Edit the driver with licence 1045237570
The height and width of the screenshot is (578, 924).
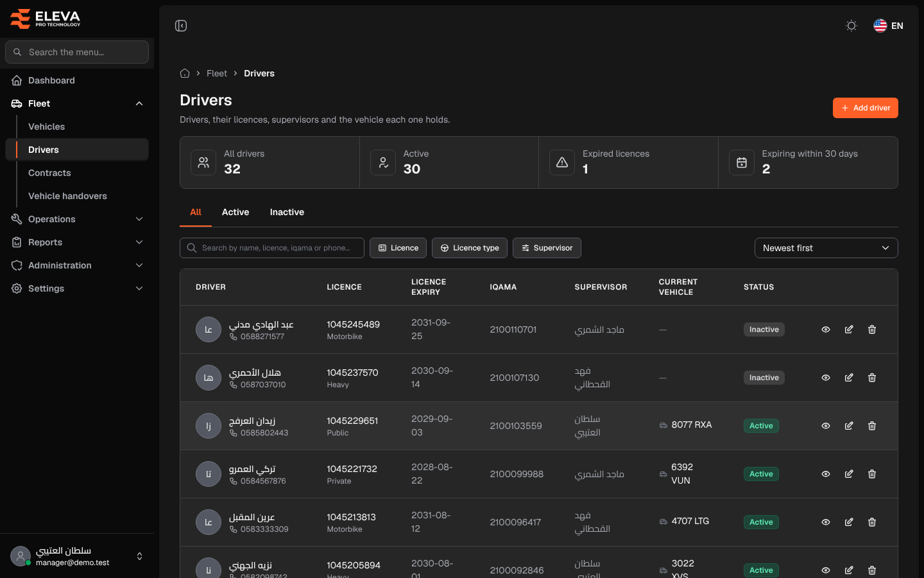pos(849,378)
